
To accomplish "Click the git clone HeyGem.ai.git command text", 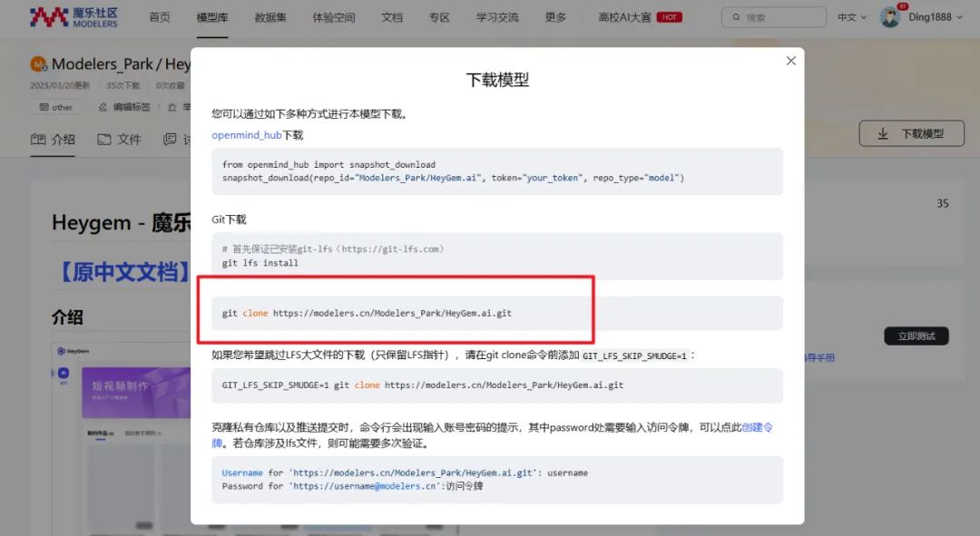I will click(x=367, y=313).
